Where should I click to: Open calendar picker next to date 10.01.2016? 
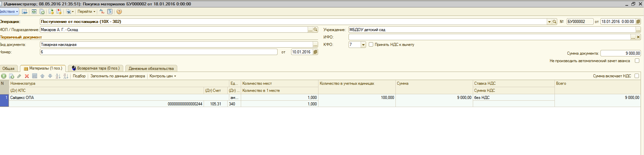click(315, 52)
